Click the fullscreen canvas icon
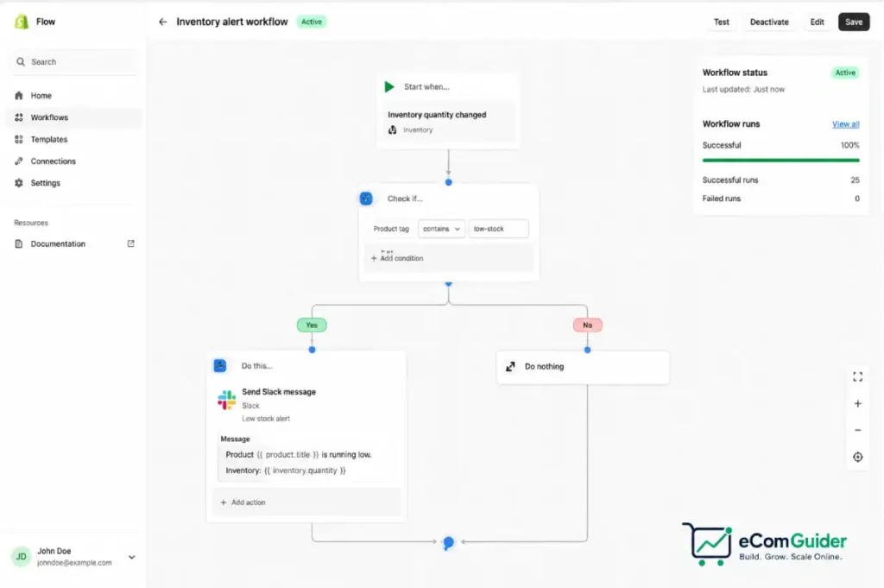Viewport: 884px width, 588px height. pyautogui.click(x=857, y=376)
